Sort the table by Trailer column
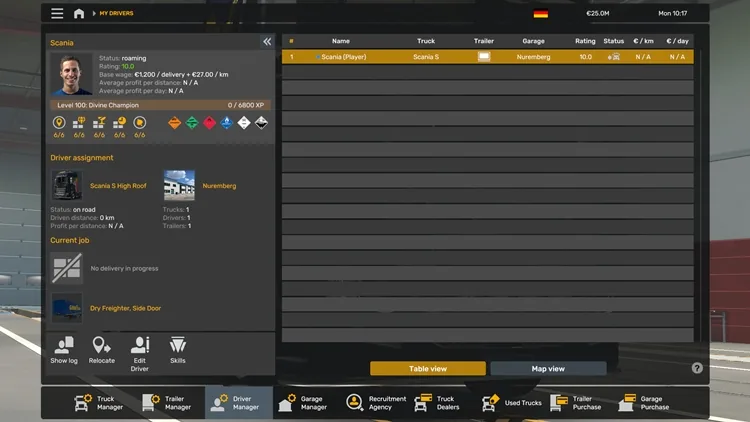750x422 pixels. coord(484,41)
